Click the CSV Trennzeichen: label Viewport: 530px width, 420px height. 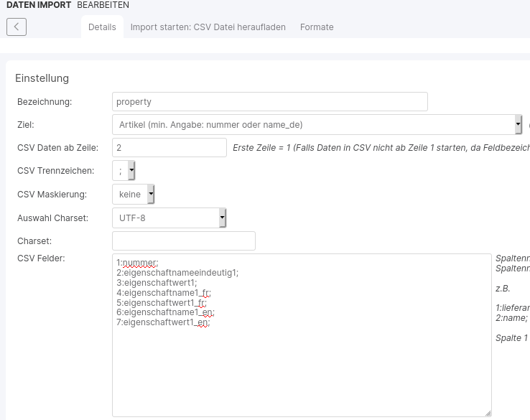[x=56, y=171]
